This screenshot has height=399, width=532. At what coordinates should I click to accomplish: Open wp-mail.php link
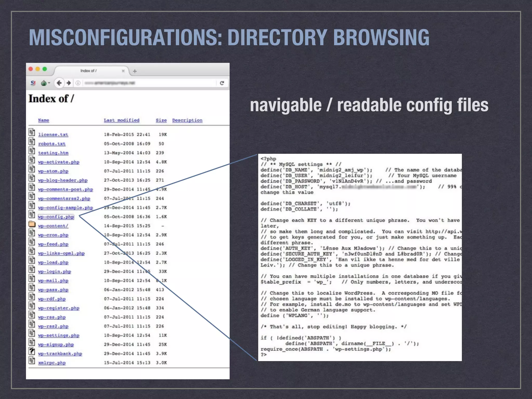click(53, 281)
